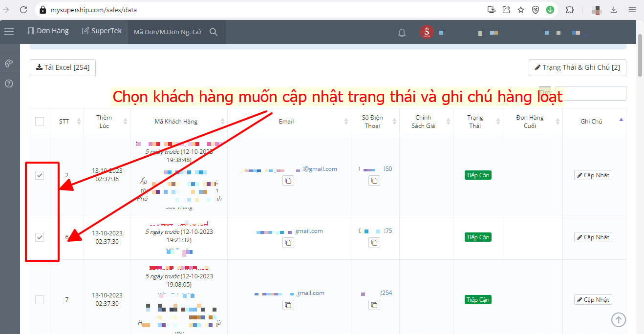Sort by Đơn Hàng Cuối column

coord(533,122)
